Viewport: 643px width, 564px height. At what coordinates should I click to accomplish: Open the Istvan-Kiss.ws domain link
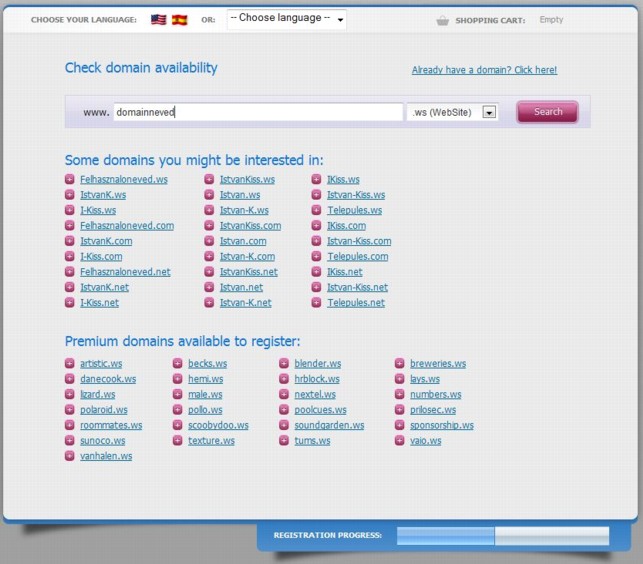coord(356,195)
